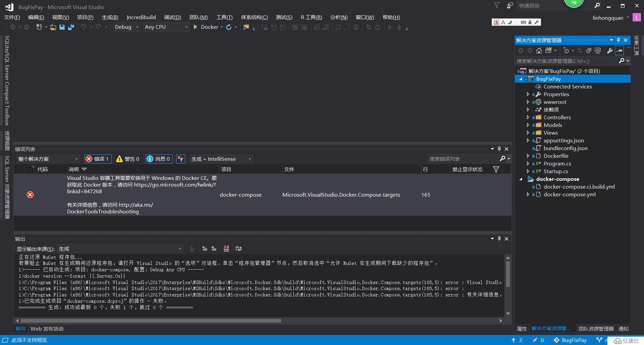The width and height of the screenshot is (644, 345).
Task: Go to next message in Output toolbar
Action: point(214,249)
